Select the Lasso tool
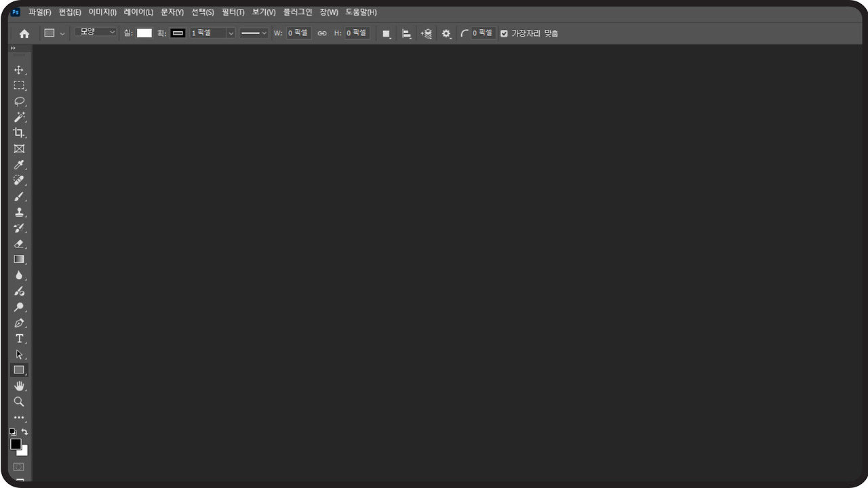Viewport: 868px width, 488px height. click(19, 102)
